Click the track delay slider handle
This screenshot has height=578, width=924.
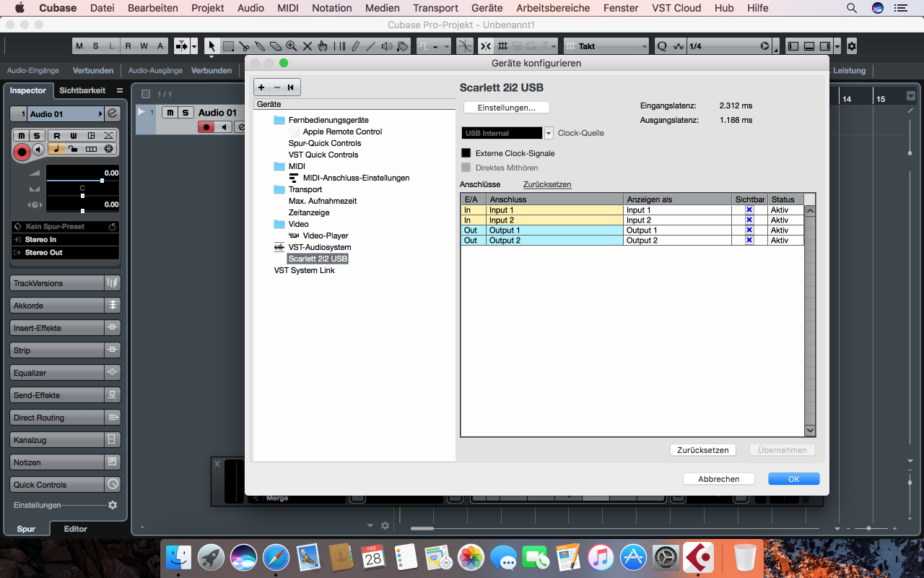[82, 211]
